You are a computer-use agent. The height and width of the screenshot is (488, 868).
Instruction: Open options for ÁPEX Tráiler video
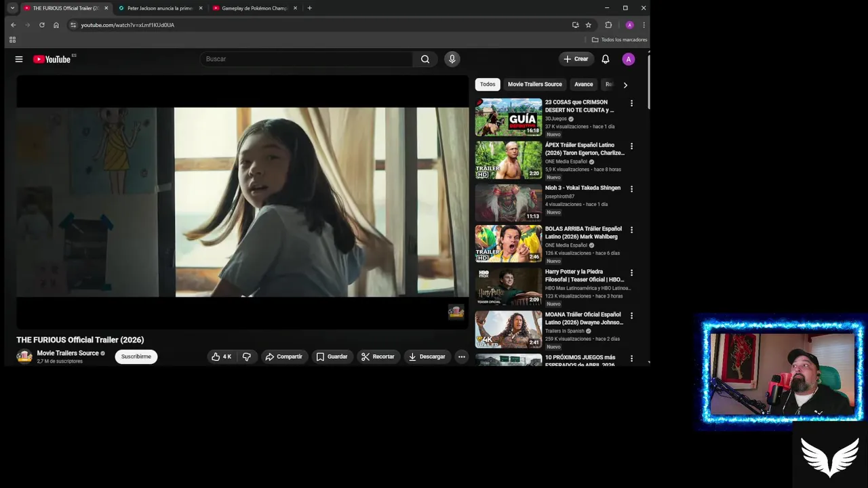(631, 146)
